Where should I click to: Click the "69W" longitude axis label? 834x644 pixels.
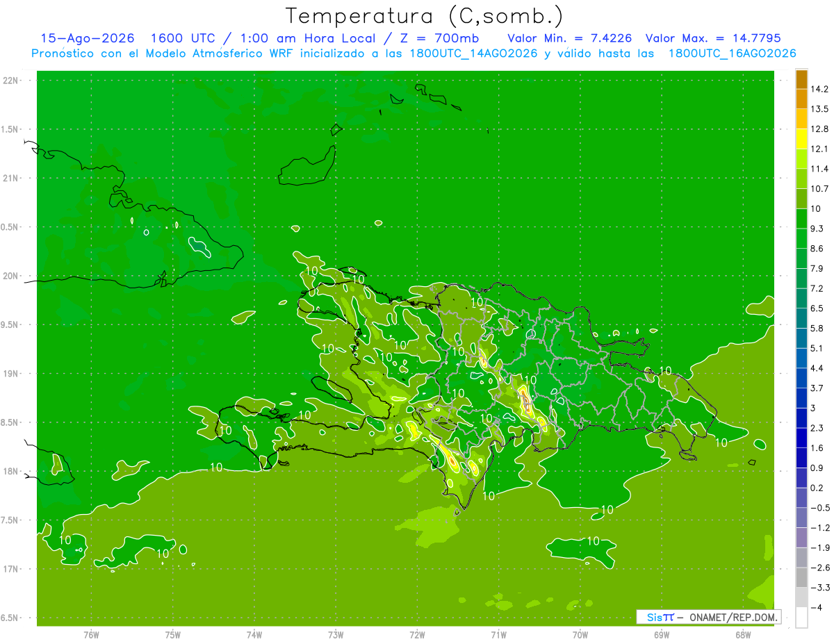(662, 635)
